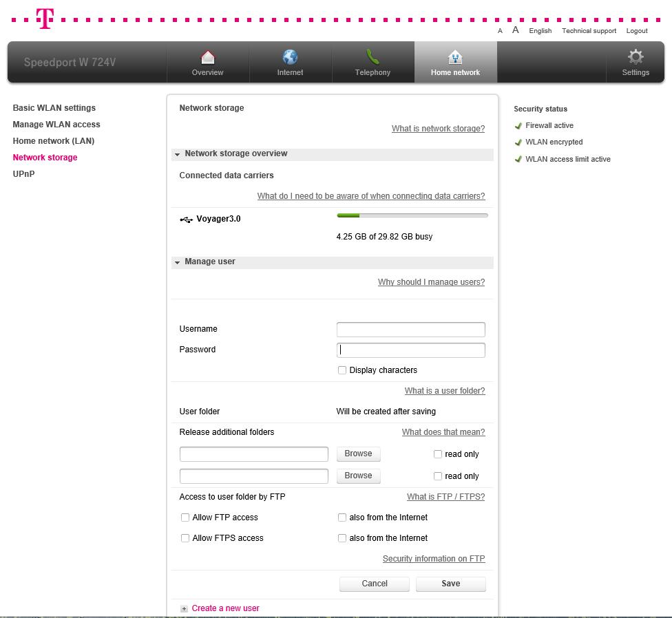The width and height of the screenshot is (672, 618).
Task: Open Technical support
Action: coord(589,31)
